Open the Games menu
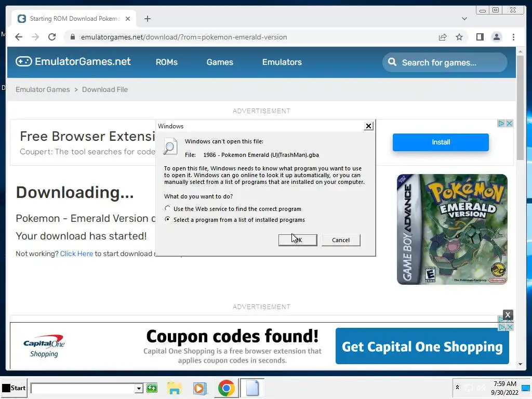Screen dimensions: 532x399 (220, 62)
